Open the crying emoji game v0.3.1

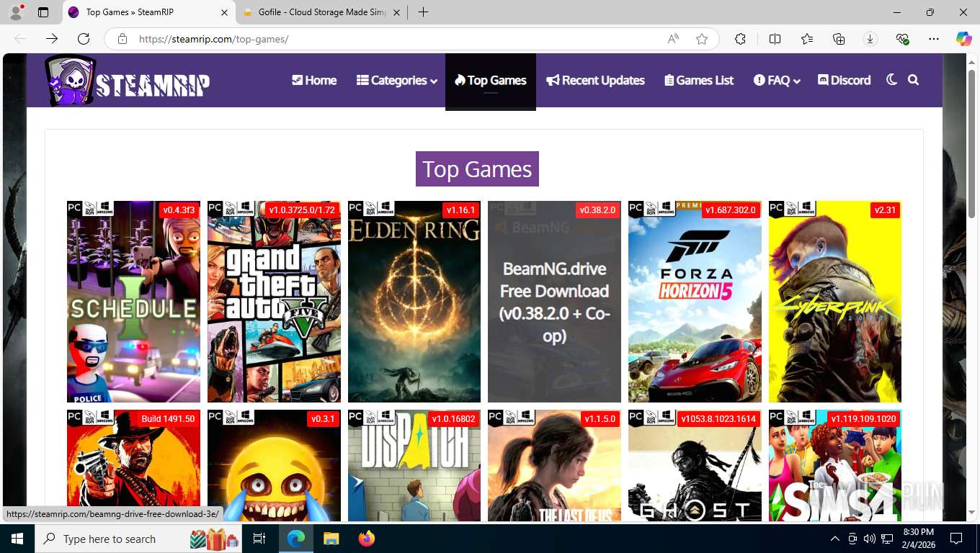coord(274,466)
